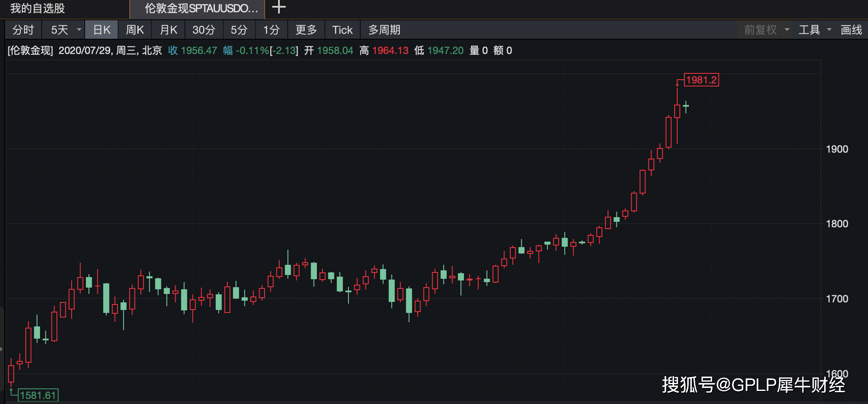Open the 我的自选股 tab

(38, 8)
